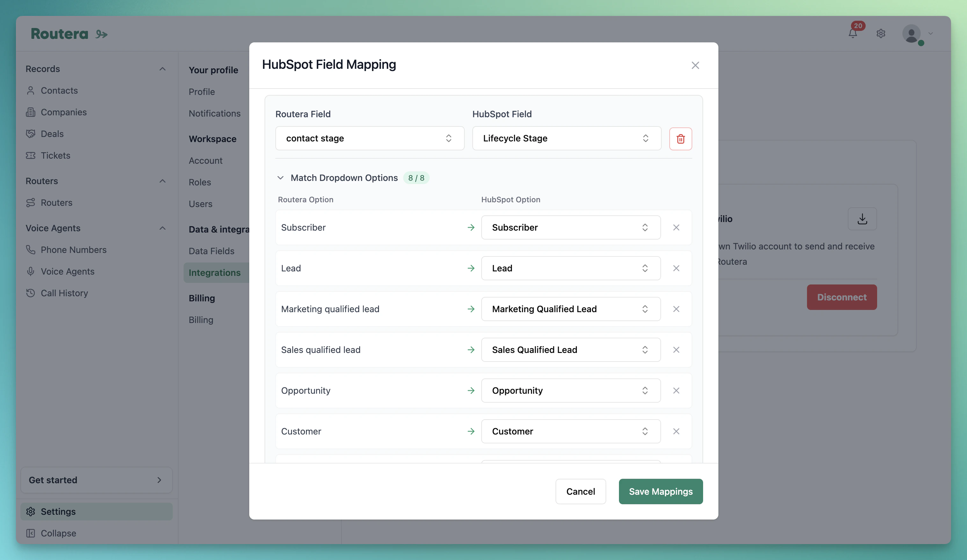This screenshot has width=967, height=560.
Task: Open the Marketing Qualified Lead dropdown
Action: click(x=571, y=309)
